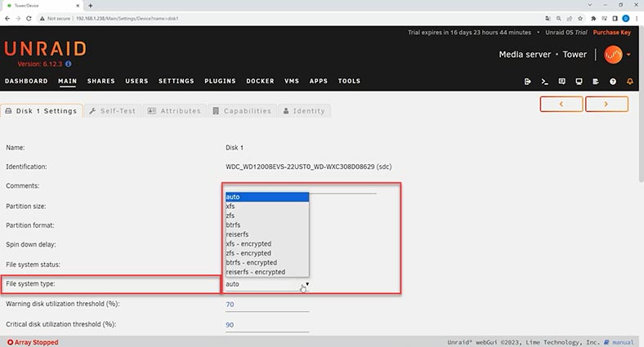Click the Not secure warning icon

[42, 19]
